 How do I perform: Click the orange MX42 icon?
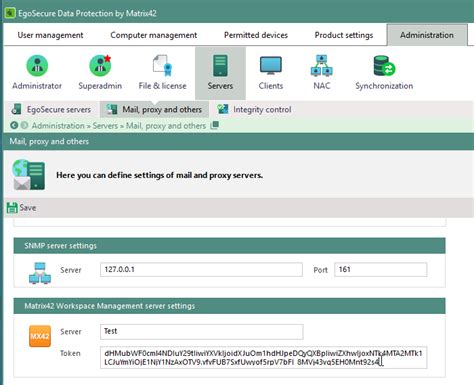(40, 336)
